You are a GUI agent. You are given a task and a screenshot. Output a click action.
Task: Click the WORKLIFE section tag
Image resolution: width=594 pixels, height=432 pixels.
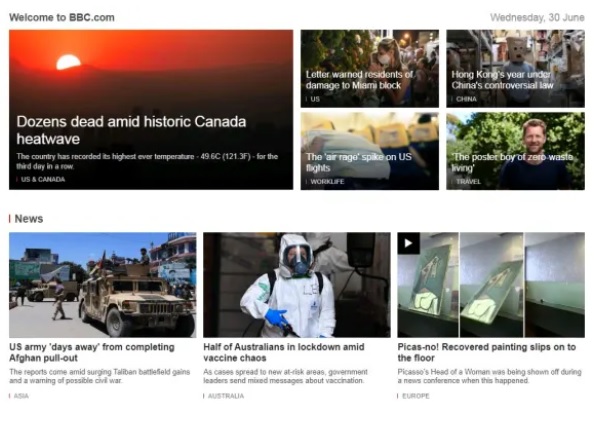[327, 182]
